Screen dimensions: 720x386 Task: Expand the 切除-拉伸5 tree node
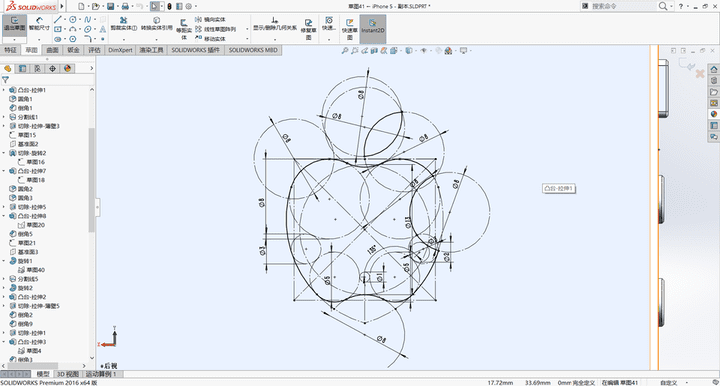click(4, 207)
